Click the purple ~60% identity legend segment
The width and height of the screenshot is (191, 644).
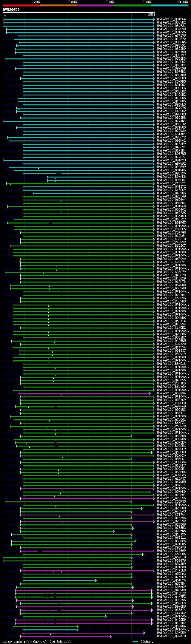coord(95,5)
